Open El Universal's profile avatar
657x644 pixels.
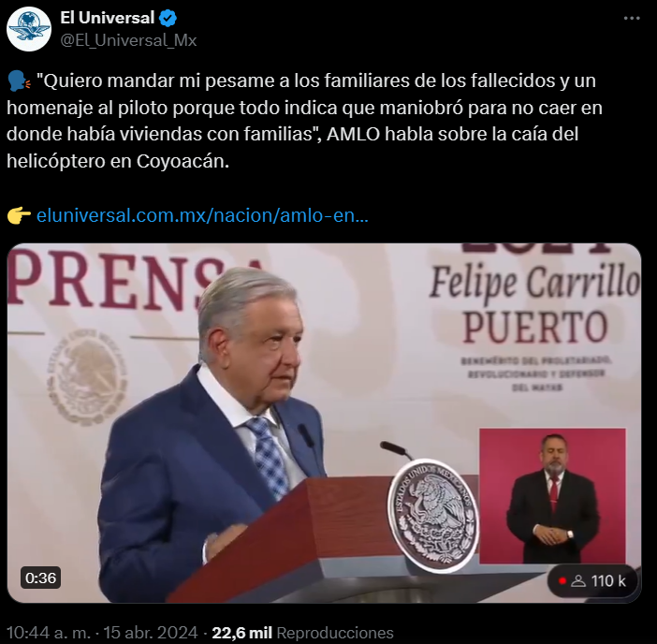click(29, 29)
